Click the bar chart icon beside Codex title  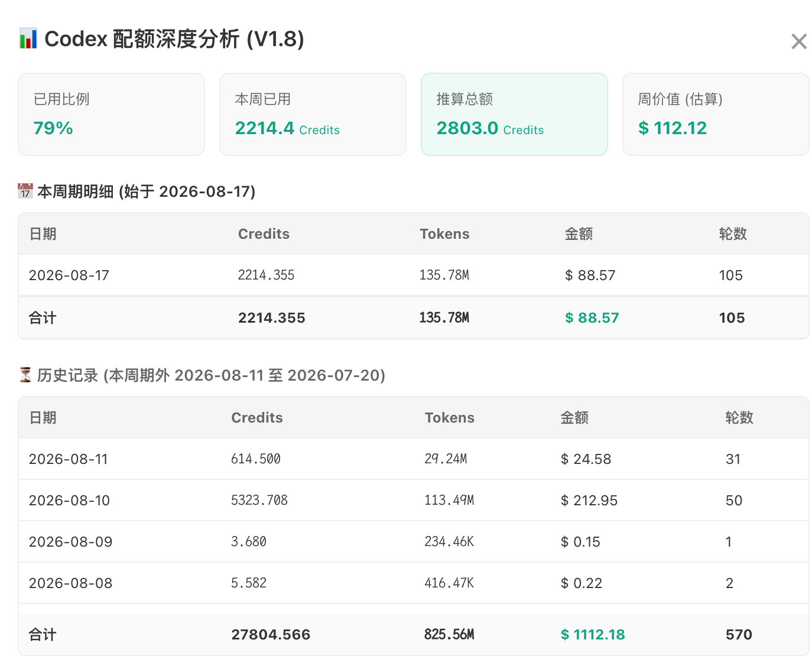point(28,38)
